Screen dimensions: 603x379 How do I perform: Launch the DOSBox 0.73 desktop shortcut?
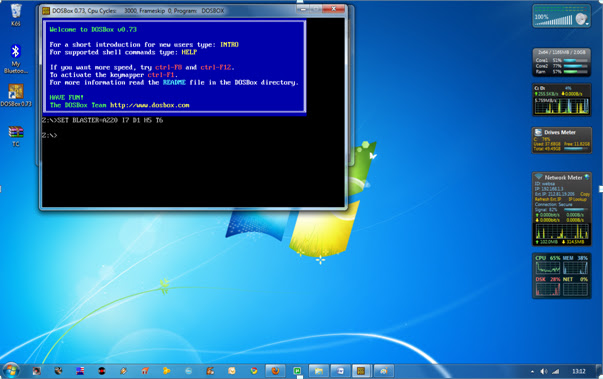pyautogui.click(x=16, y=95)
